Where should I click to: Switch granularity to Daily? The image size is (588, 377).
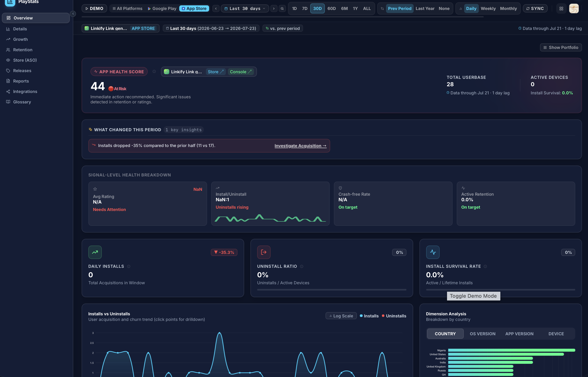[471, 8]
